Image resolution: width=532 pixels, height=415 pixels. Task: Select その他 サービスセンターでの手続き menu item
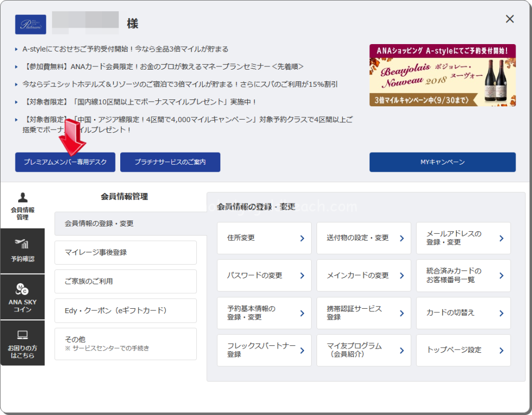(126, 344)
